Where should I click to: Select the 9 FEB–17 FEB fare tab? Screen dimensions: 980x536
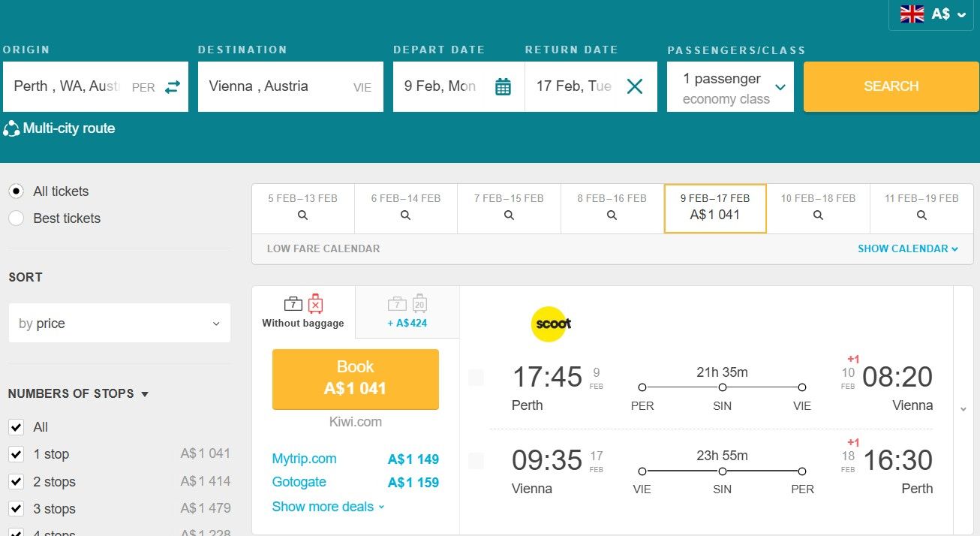714,208
